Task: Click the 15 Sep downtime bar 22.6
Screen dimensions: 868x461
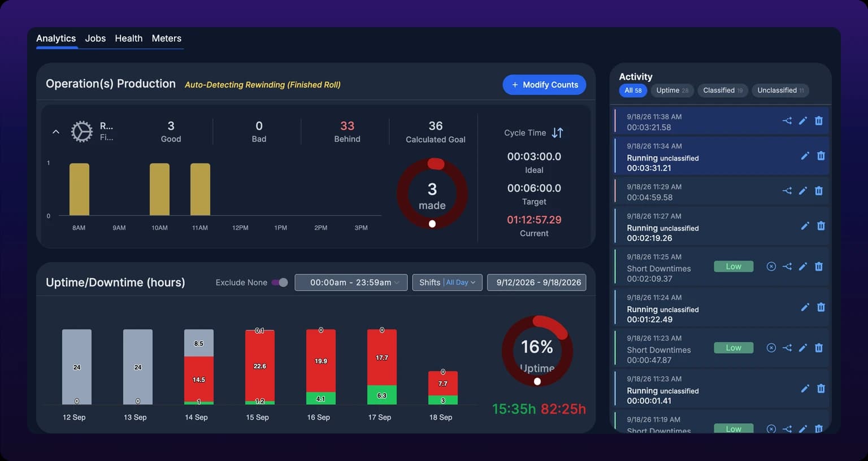Action: (x=260, y=366)
